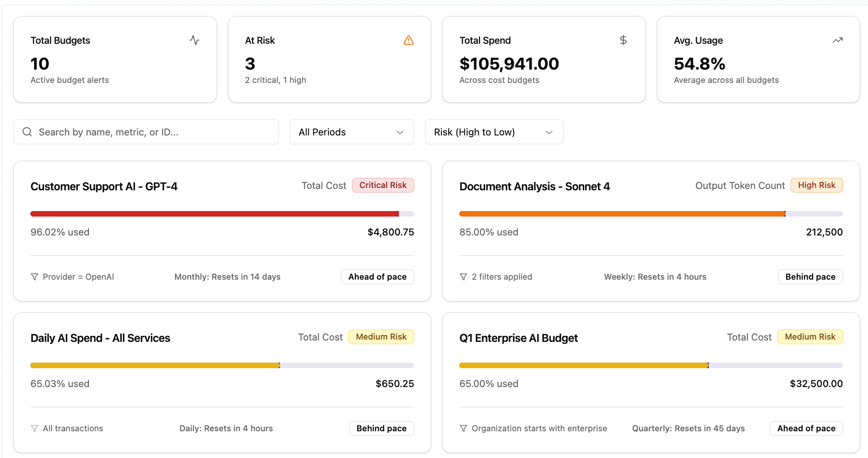Image resolution: width=868 pixels, height=458 pixels.
Task: Click the warning triangle on the At Risk card
Action: point(409,40)
